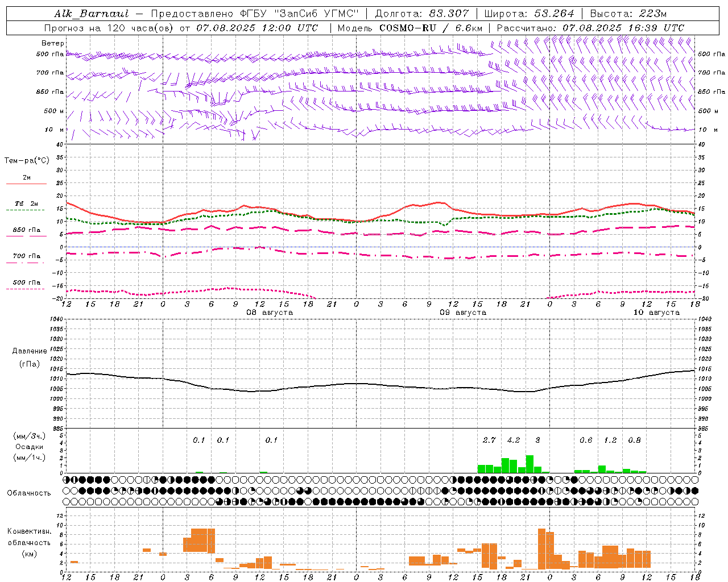The height and width of the screenshot is (582, 728).
Task: Select the Давление pressure panel label
Action: pyautogui.click(x=30, y=351)
